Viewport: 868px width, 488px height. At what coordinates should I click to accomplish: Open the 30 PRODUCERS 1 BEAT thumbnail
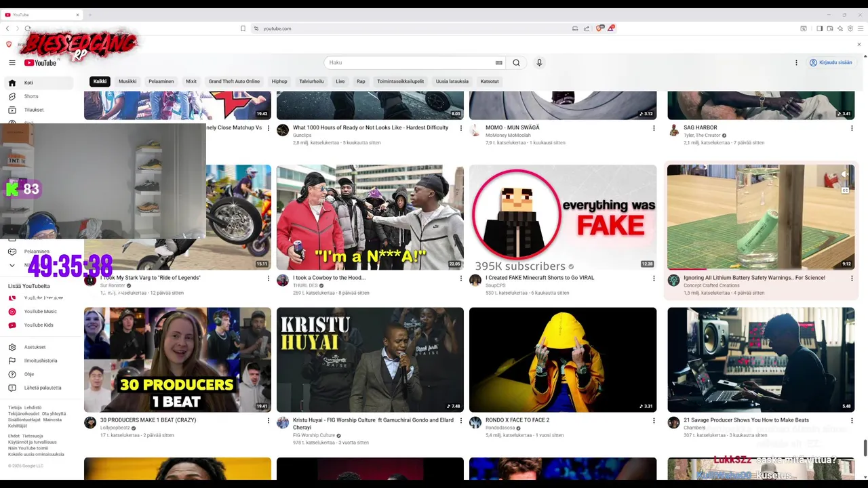[x=178, y=360]
